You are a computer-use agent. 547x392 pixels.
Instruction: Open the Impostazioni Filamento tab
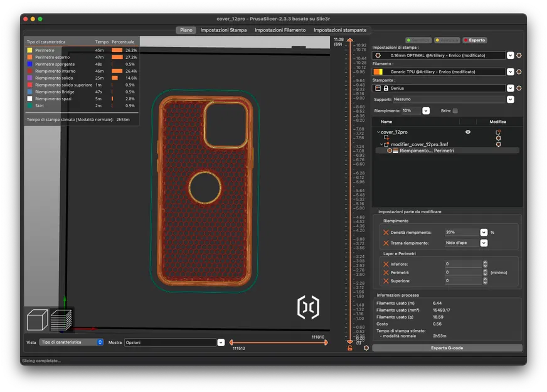coord(280,30)
